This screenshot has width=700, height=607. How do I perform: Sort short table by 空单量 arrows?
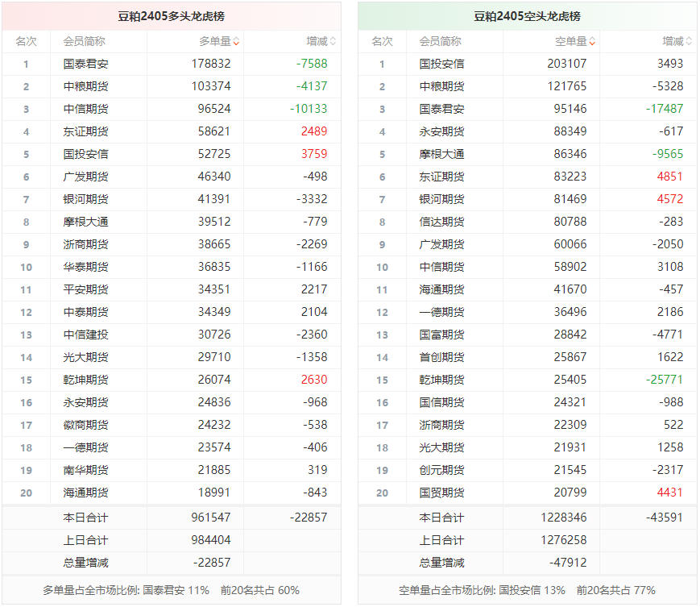point(592,42)
